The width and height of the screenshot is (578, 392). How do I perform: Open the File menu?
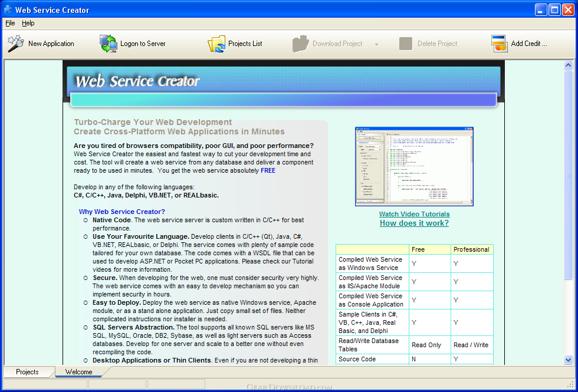point(10,23)
